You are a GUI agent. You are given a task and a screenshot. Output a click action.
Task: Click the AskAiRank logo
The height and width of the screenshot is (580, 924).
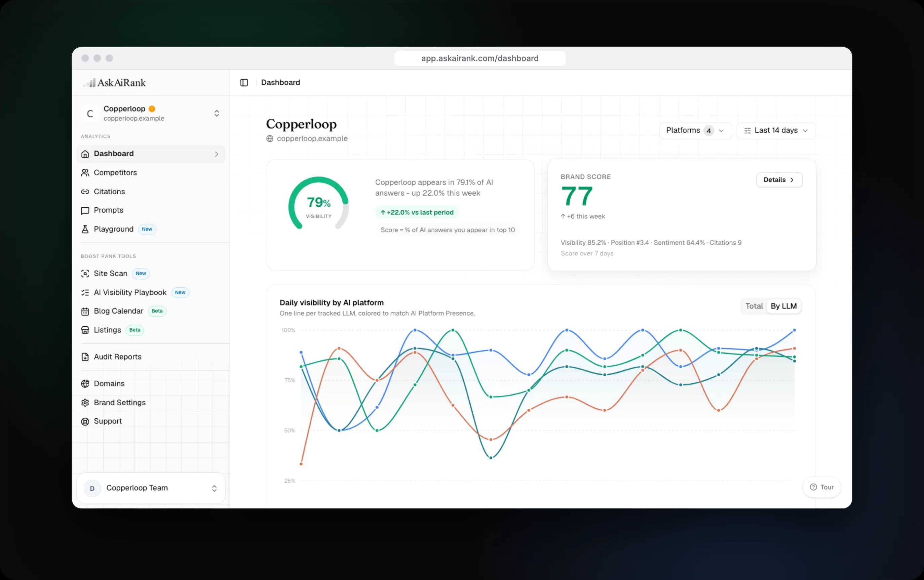click(114, 82)
